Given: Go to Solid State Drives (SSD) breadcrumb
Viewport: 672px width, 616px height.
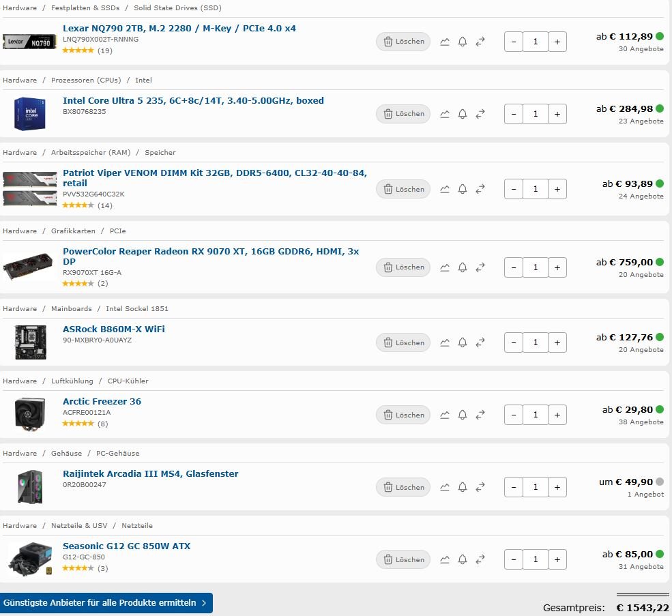Looking at the screenshot, I should tap(177, 8).
